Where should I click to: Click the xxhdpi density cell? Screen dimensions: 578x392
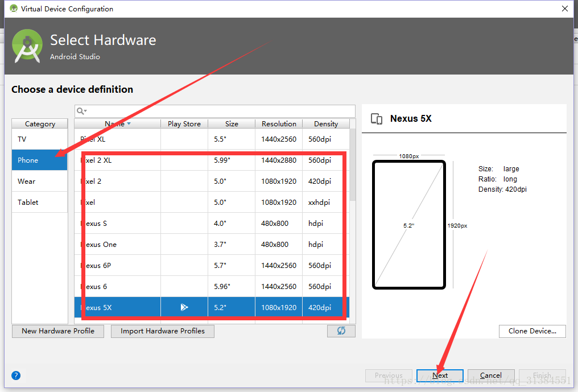[326, 202]
